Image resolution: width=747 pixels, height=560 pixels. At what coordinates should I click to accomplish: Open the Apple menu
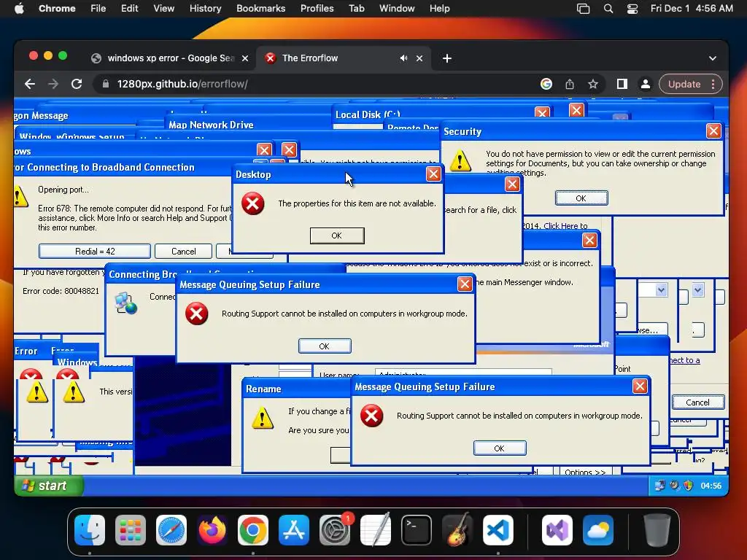pos(19,9)
